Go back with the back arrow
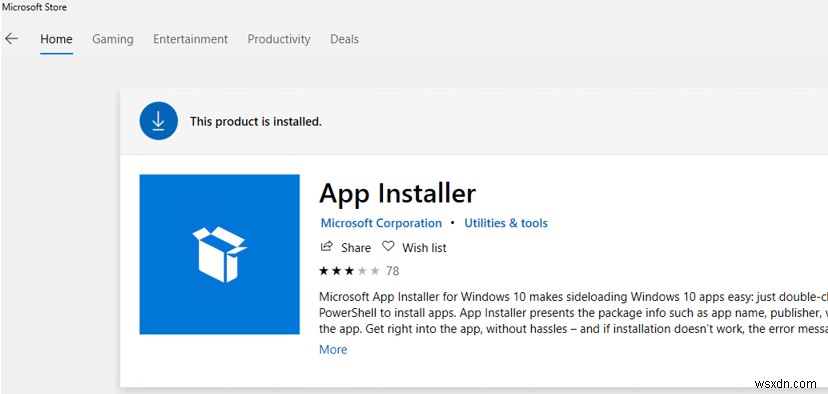Screen dimensions: 828x394 coord(12,39)
